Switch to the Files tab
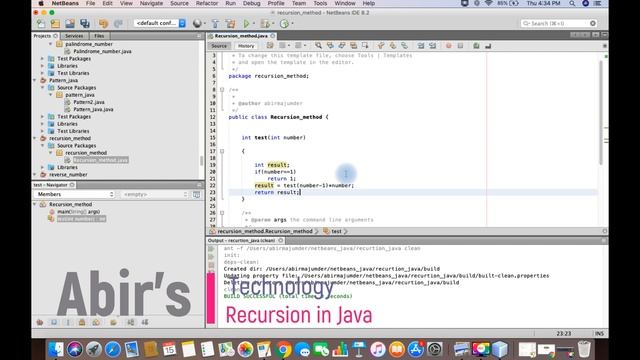Viewport: 640px width, 360px height. [x=99, y=36]
